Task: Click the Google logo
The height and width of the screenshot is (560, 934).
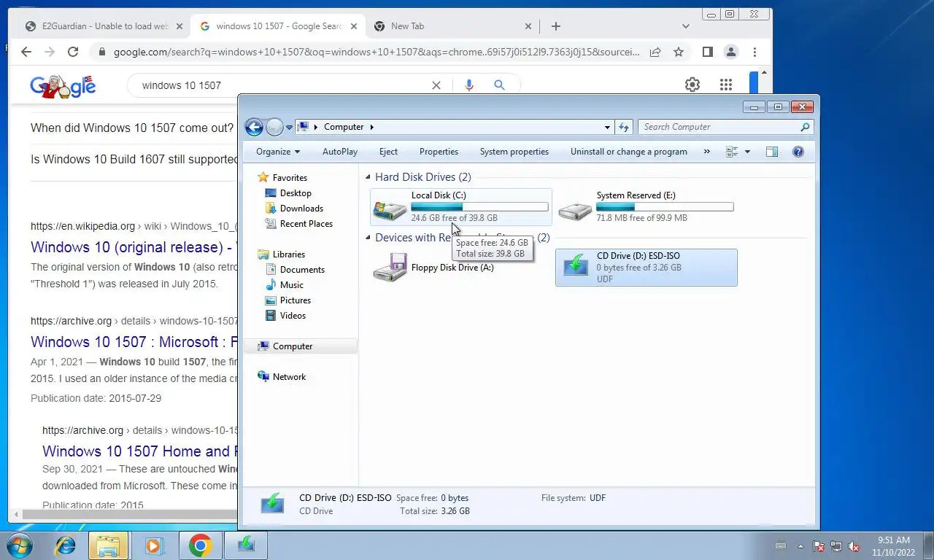Action: click(63, 86)
